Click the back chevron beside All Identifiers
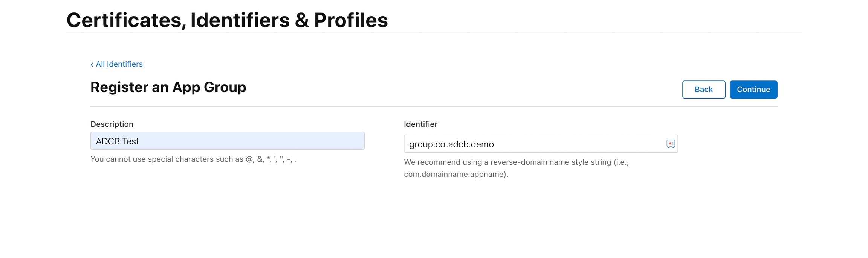Viewport: 868px width, 258px height. (92, 65)
